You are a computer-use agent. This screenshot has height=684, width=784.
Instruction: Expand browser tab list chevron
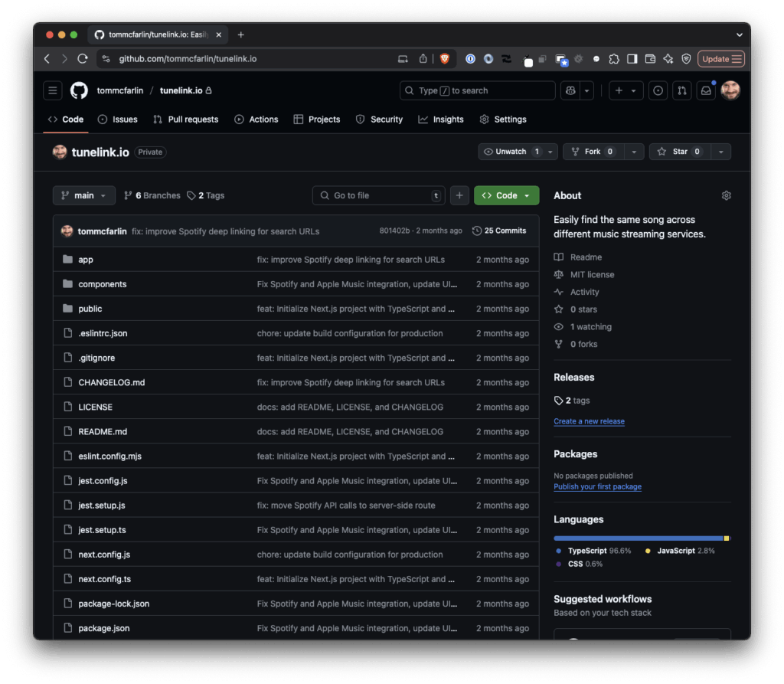point(739,34)
